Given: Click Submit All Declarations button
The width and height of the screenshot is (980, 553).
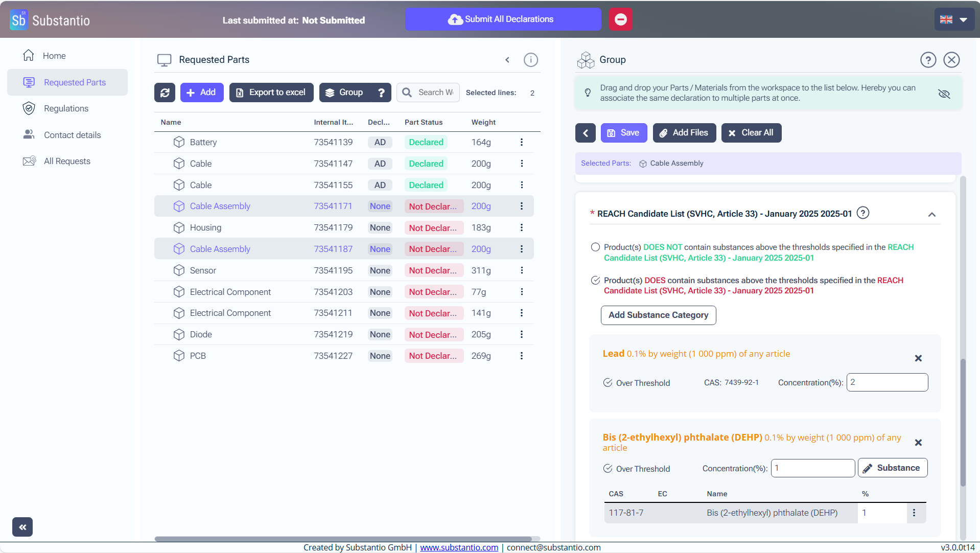Looking at the screenshot, I should 503,19.
